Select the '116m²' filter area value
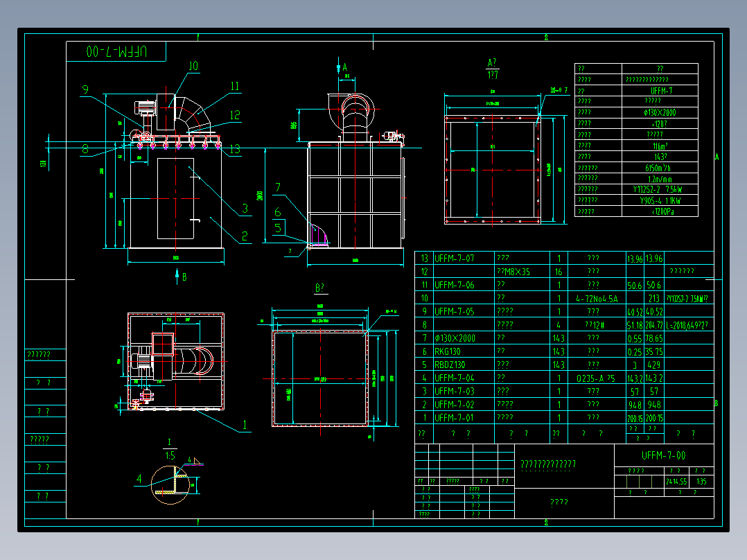 point(660,146)
